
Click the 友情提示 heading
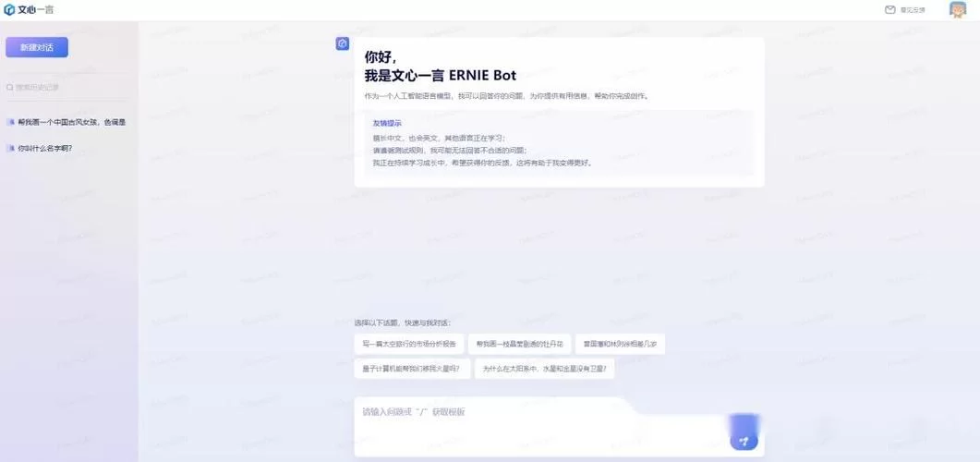click(x=387, y=123)
